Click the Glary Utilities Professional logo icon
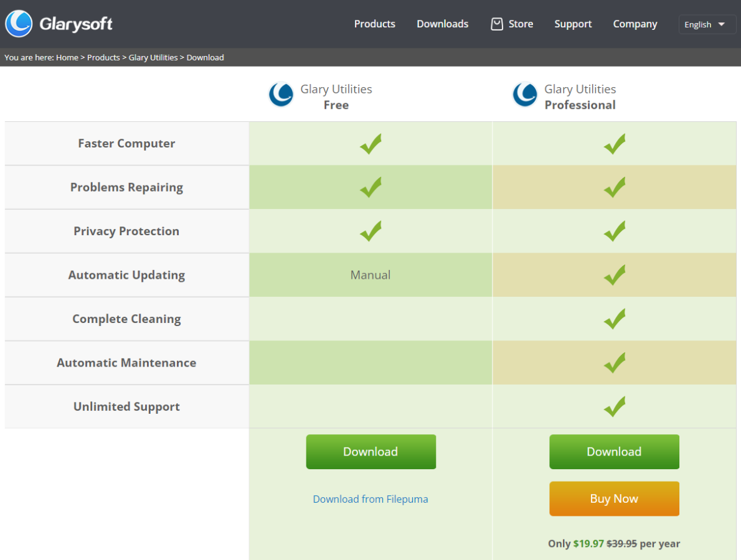 tap(525, 95)
